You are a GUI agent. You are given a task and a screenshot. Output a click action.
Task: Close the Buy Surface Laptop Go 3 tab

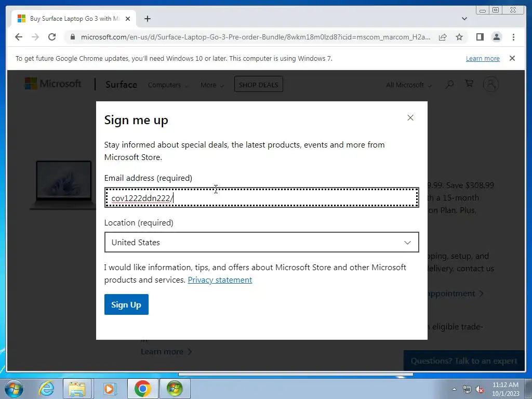pyautogui.click(x=128, y=19)
